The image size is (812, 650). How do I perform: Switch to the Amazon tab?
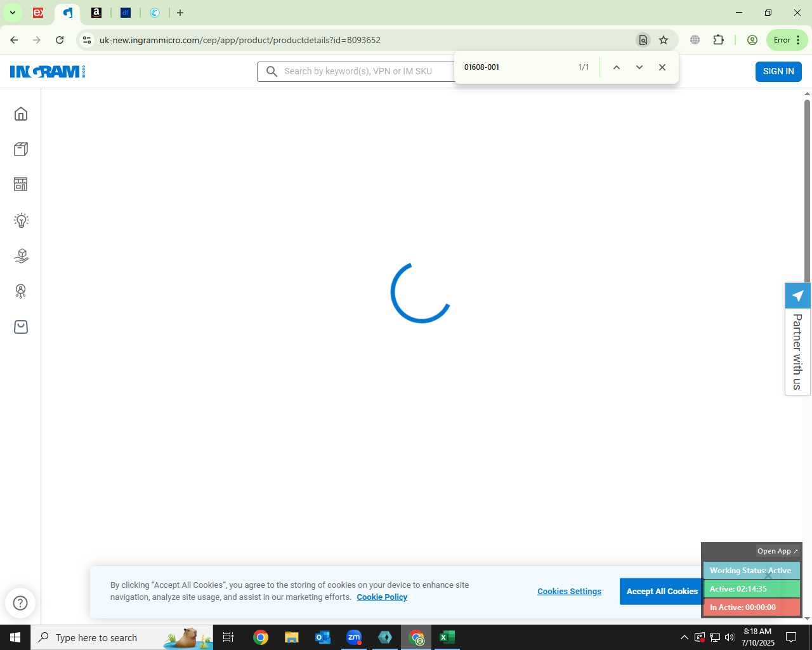click(x=96, y=13)
